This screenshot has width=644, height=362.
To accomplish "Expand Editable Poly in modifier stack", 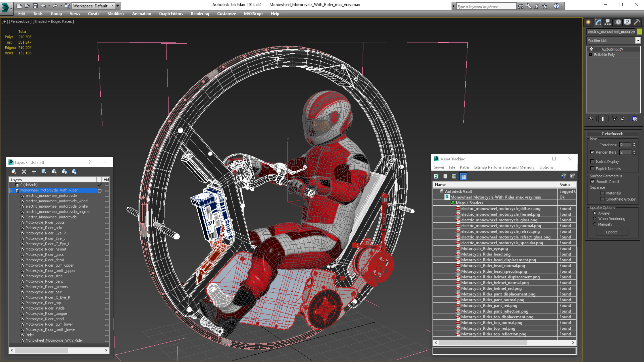I will [x=591, y=55].
